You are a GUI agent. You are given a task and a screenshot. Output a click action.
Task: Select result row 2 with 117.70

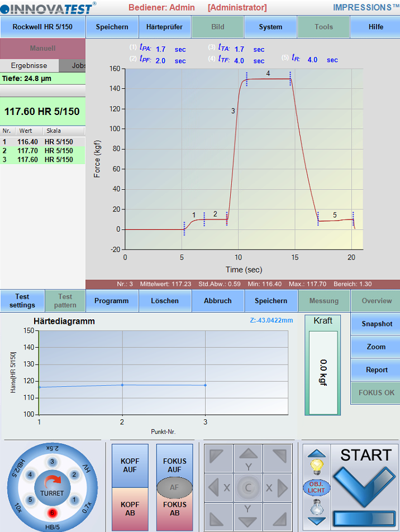click(x=42, y=151)
